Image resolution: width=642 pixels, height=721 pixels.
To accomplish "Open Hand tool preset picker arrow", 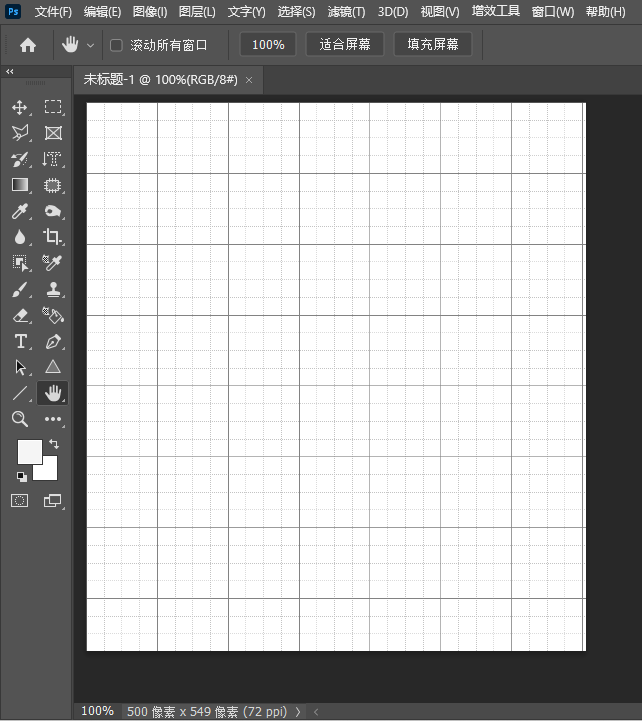I will (x=91, y=45).
